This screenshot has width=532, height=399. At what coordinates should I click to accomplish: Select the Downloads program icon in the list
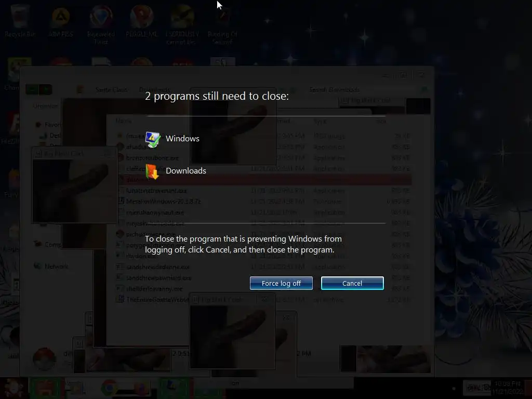pos(152,171)
